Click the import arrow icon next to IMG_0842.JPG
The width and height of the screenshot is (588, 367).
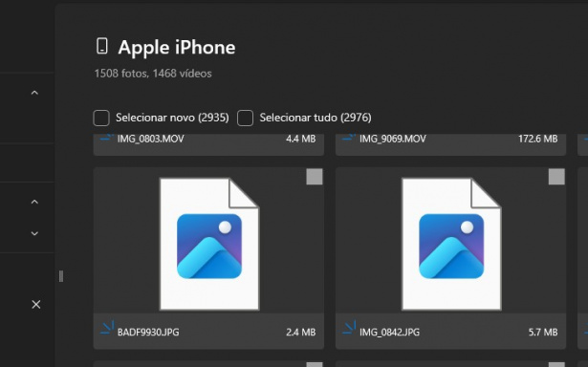[x=349, y=328]
